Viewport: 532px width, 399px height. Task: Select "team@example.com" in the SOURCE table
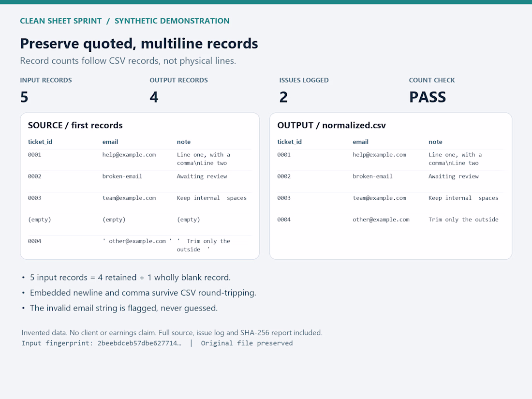coord(129,198)
